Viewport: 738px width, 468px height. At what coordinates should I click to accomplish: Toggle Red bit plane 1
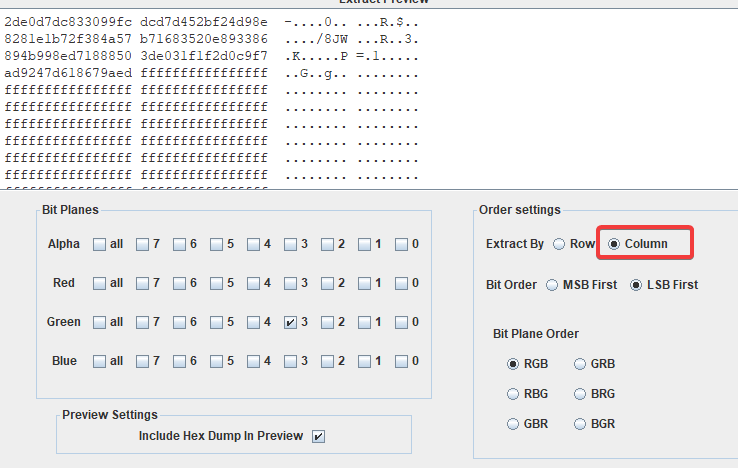[x=364, y=283]
